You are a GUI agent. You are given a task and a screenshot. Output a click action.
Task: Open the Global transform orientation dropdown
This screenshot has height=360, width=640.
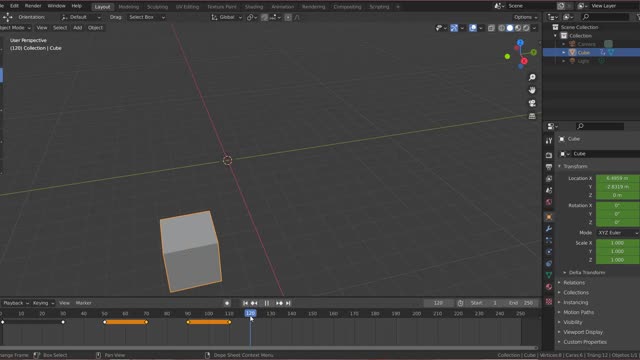tap(227, 17)
